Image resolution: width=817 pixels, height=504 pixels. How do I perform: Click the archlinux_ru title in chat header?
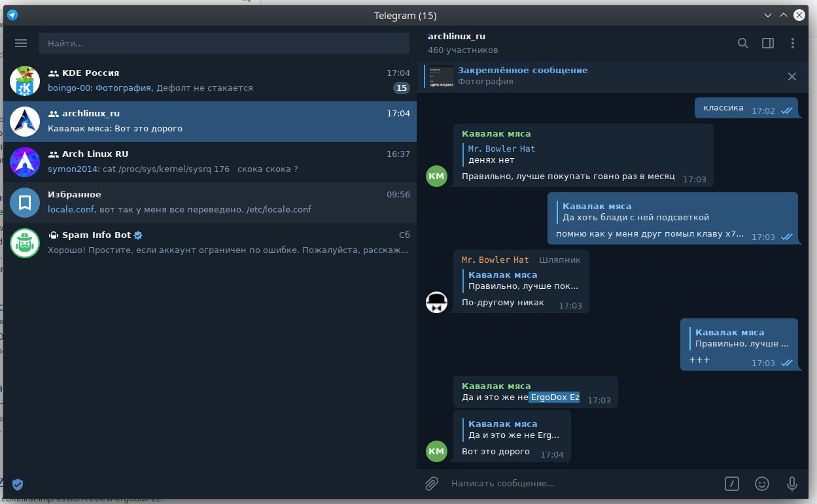click(457, 37)
